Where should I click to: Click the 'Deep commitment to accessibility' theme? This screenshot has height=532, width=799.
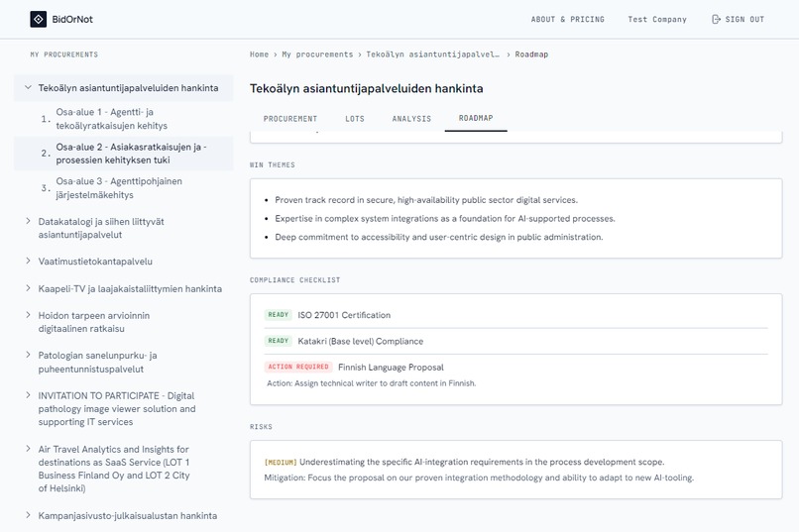[x=439, y=237]
